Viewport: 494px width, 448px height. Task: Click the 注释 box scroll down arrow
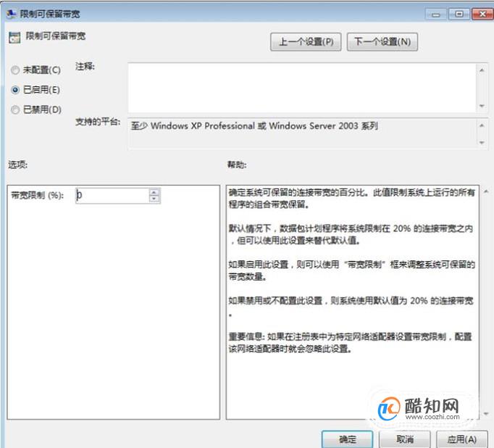[482, 106]
